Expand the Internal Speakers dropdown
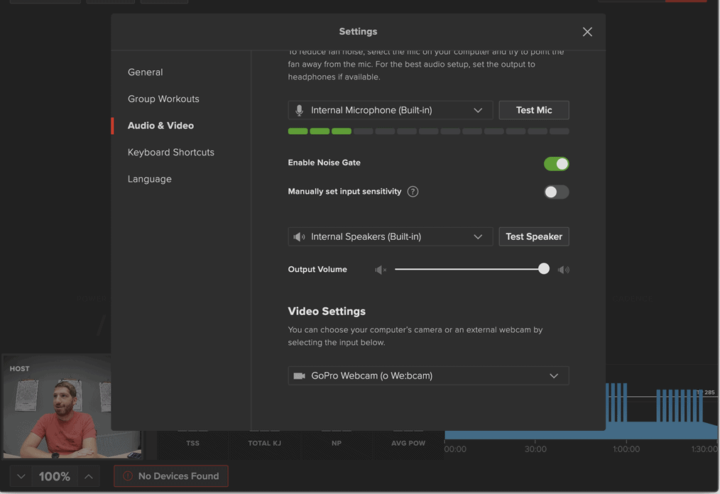 pyautogui.click(x=390, y=237)
